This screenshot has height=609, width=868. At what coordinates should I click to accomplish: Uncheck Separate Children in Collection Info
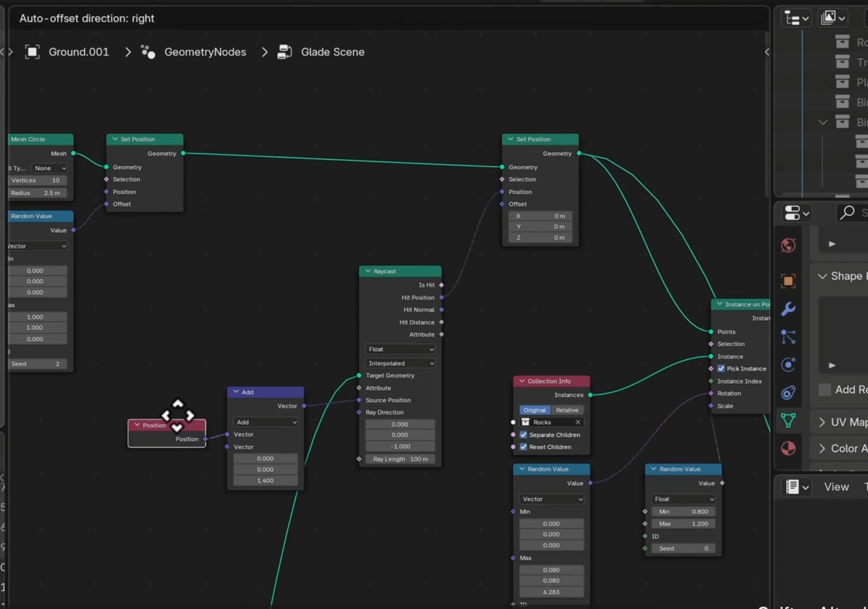523,435
